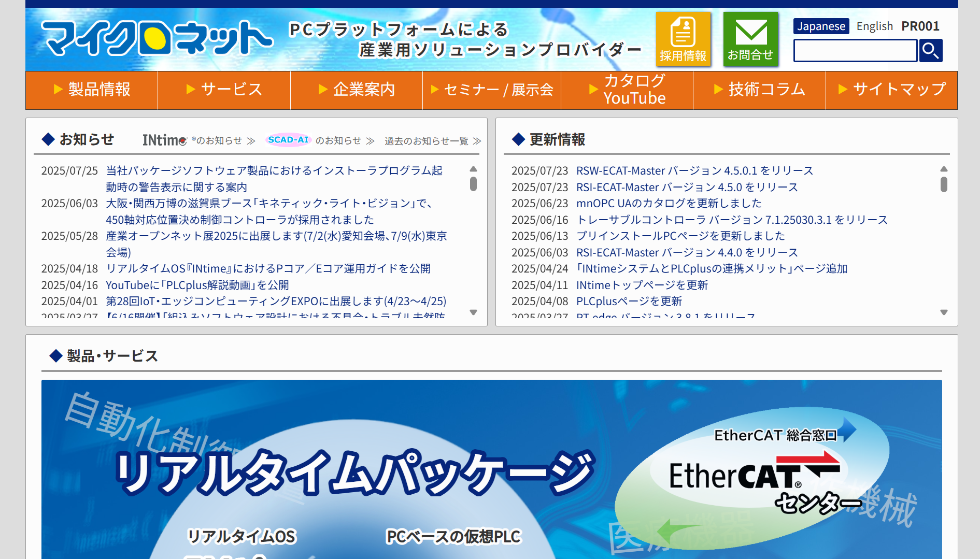Open プリインストールPCページ update link
980x559 pixels.
(680, 236)
